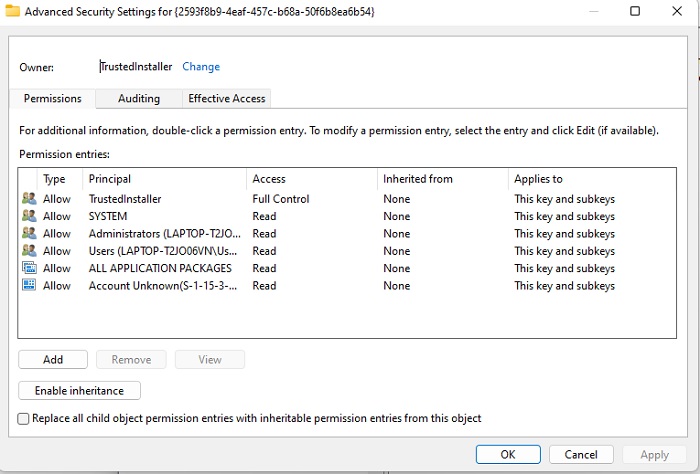Close the Advanced Security Settings window
Screen dimensions: 700x474
pos(677,11)
